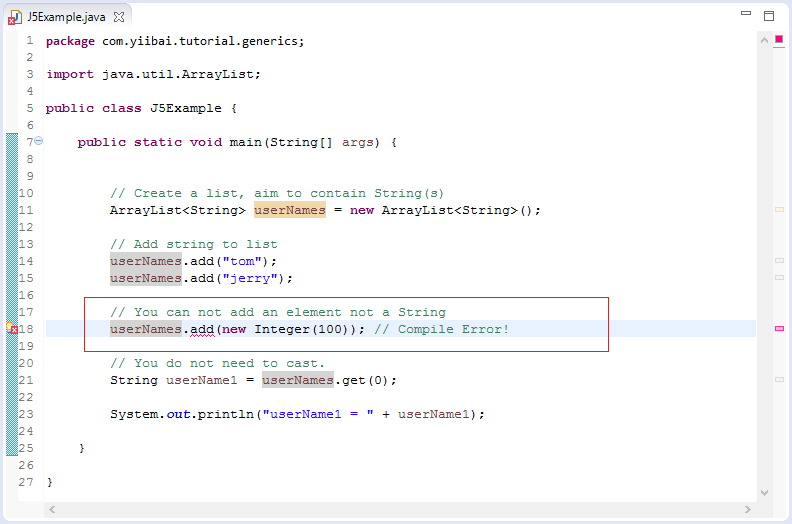Viewport: 792px width, 524px height.
Task: Click line number 18 in the gutter
Action: (x=26, y=329)
